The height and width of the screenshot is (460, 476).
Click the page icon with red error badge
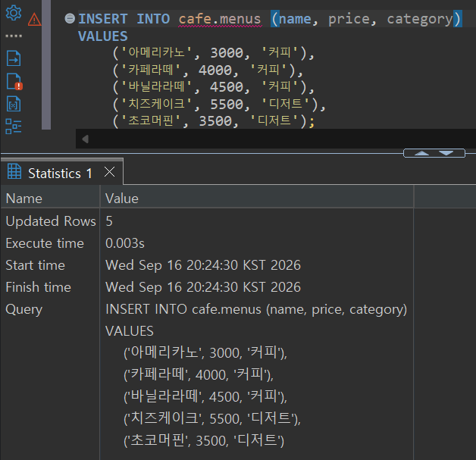click(x=14, y=82)
